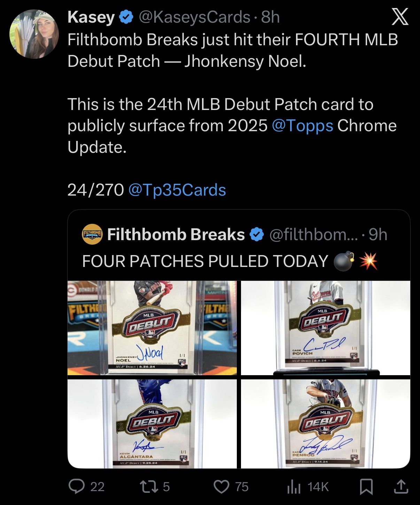420x505 pixels.
Task: View the Cade Povich card photo
Action: 326,328
